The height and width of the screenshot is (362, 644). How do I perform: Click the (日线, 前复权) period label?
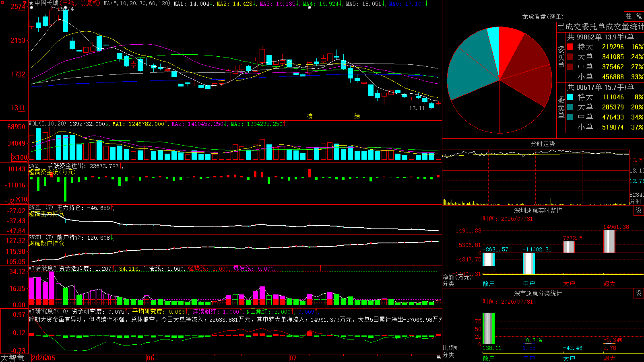[x=80, y=3]
